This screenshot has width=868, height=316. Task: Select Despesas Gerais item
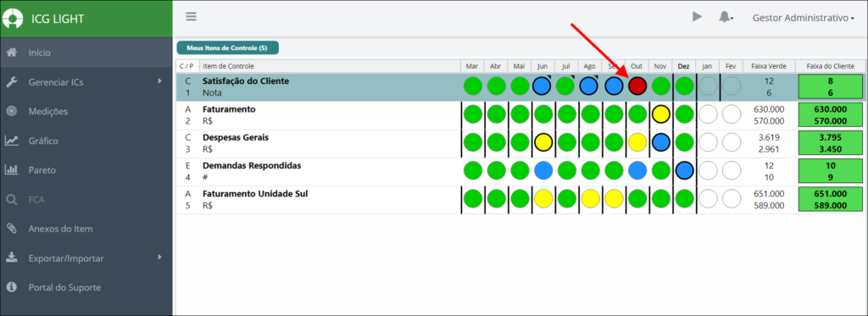pyautogui.click(x=236, y=137)
